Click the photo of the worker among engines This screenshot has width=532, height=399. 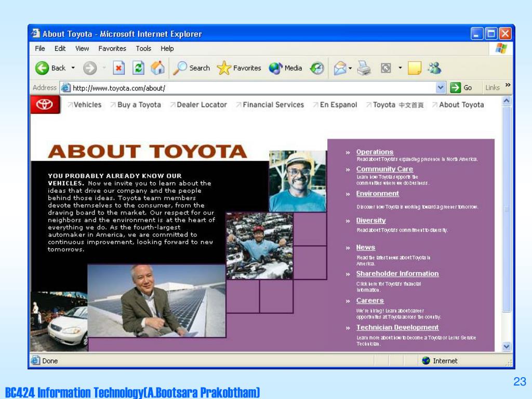(260, 246)
